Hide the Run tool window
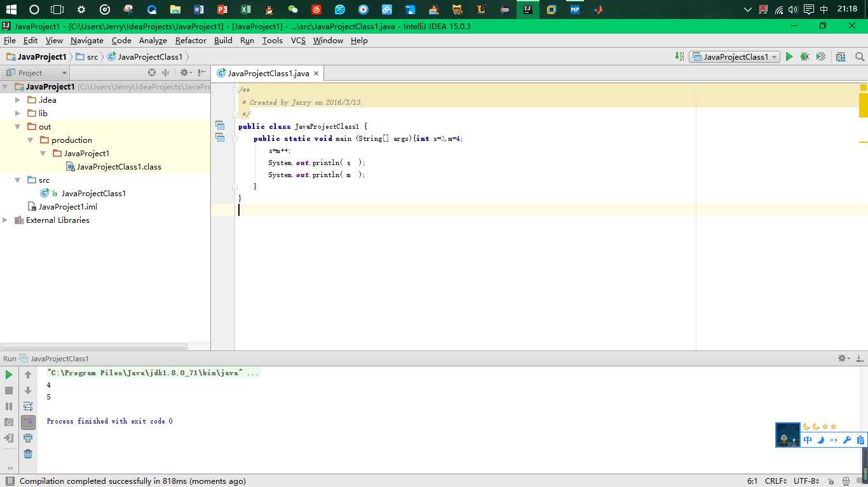 (x=860, y=358)
